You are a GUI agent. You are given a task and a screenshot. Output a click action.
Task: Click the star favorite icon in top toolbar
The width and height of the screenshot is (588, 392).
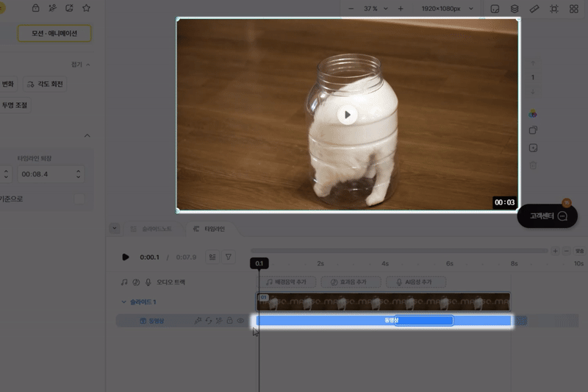86,8
